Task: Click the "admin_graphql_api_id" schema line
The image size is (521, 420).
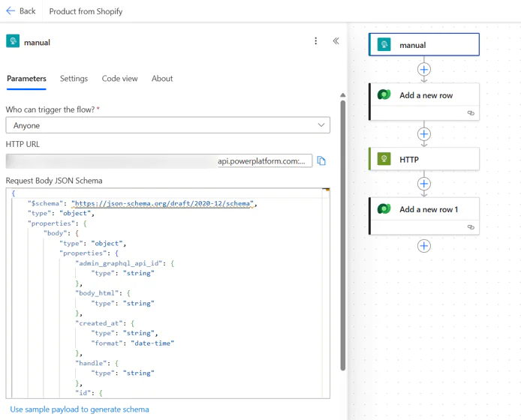Action: coord(125,263)
